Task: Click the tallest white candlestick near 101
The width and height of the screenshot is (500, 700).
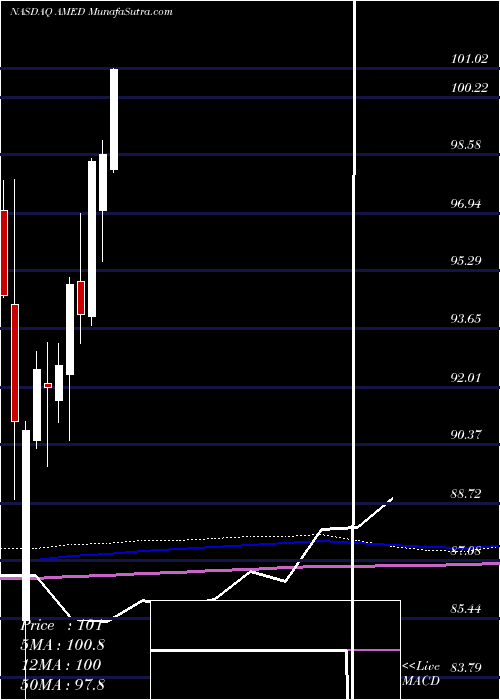Action: tap(114, 119)
